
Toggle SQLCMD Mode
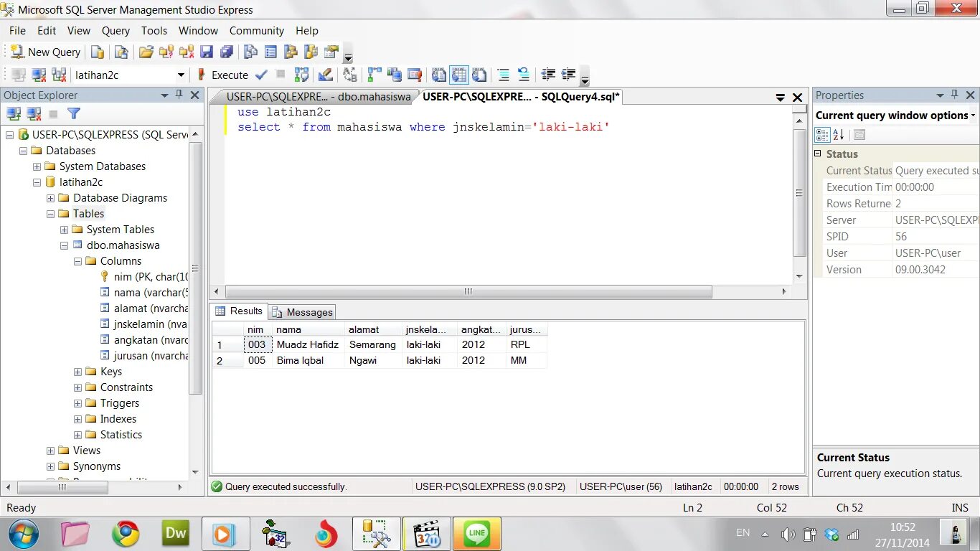[414, 75]
